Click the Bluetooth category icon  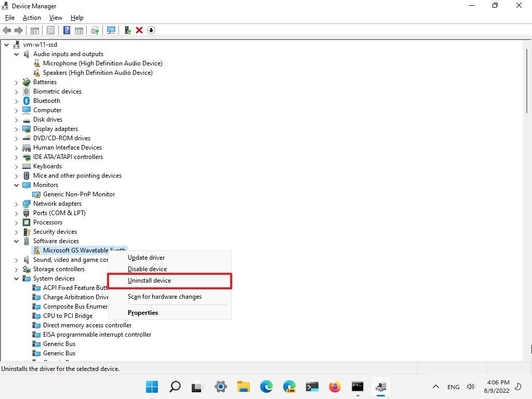(26, 101)
